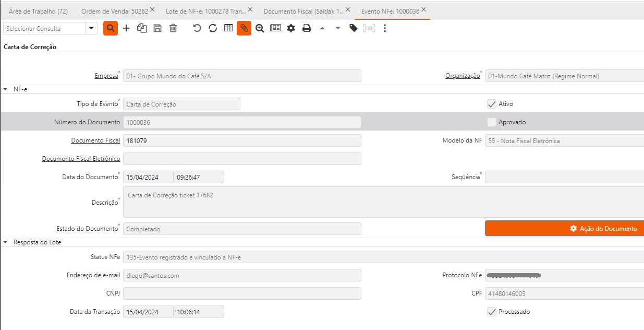Open the Selecionar Consulta dropdown

click(x=92, y=28)
